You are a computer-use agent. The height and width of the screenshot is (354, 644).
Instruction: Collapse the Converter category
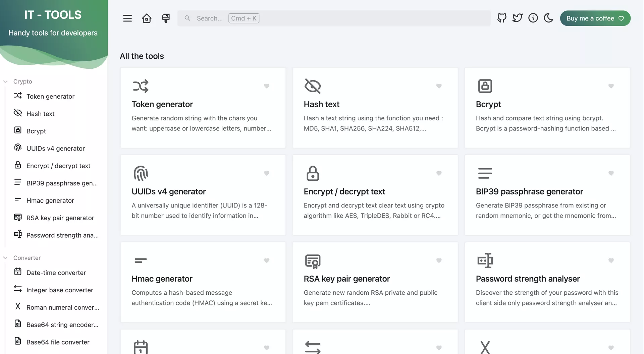pos(5,258)
